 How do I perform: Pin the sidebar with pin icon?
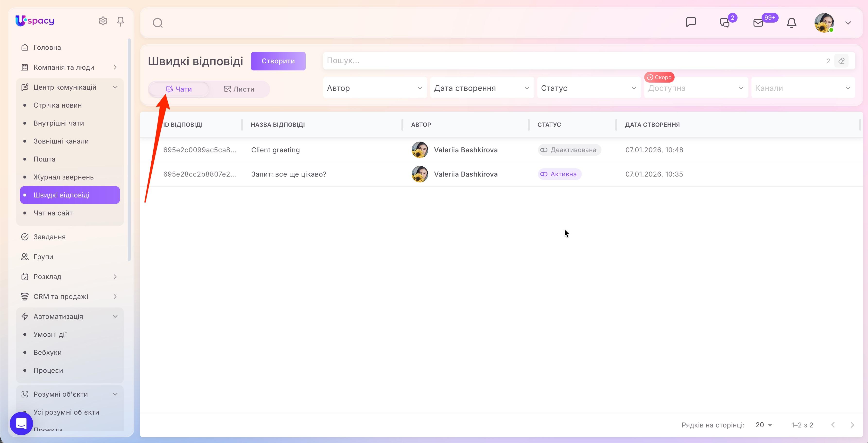pos(120,21)
